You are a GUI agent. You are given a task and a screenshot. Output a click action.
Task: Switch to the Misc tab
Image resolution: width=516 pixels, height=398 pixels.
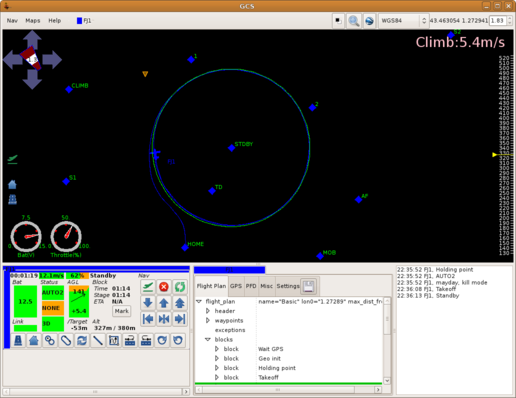pos(266,286)
